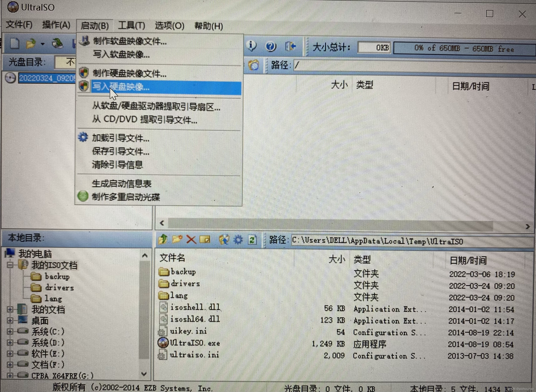Click the Exit door toolbar icon
The width and height of the screenshot is (536, 392).
point(291,46)
